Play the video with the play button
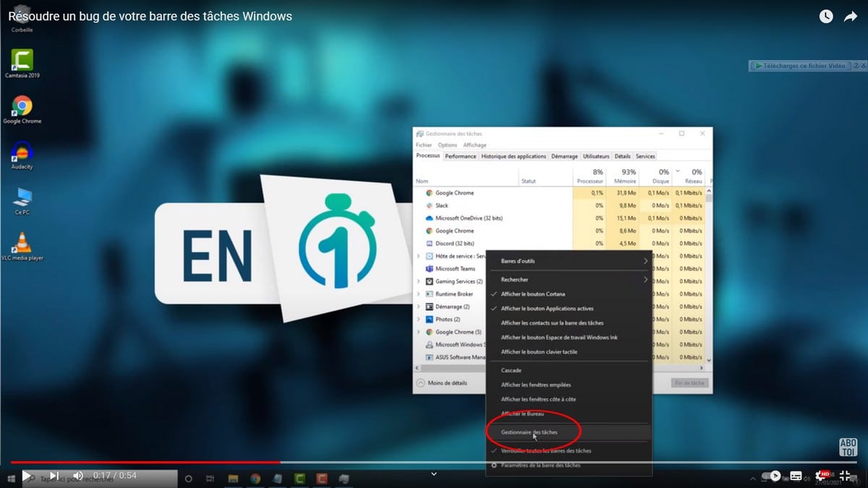The image size is (868, 488). (x=27, y=476)
